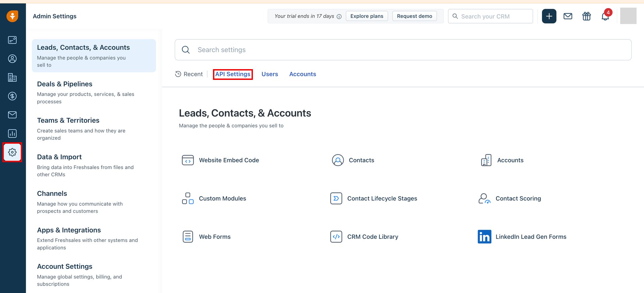Open Custom Modules label
The image size is (644, 293).
click(222, 198)
